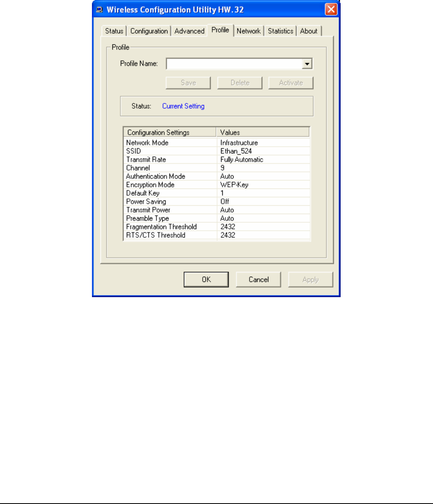Screen dimensions: 433x504
Task: Select the Channel row label
Action: 138,168
